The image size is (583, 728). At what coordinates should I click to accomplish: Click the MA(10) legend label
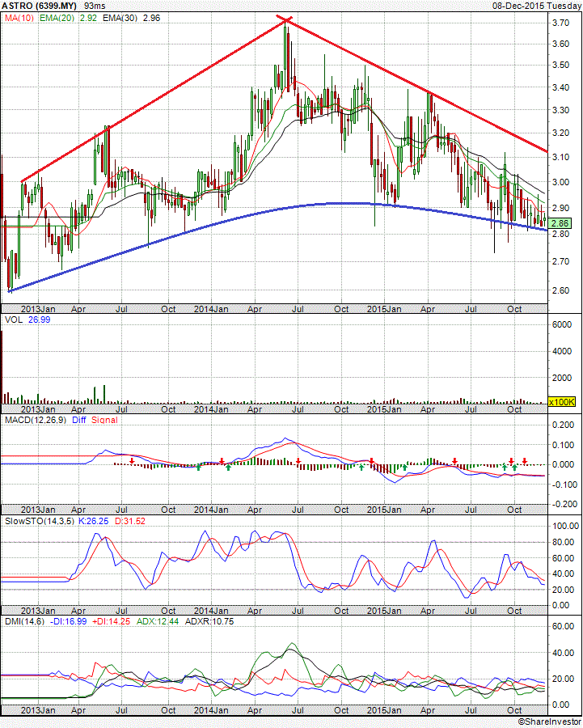pyautogui.click(x=19, y=18)
